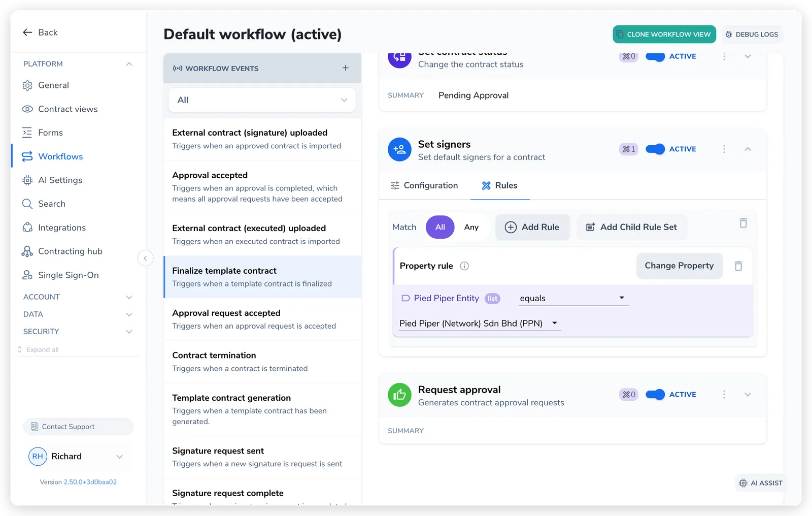The width and height of the screenshot is (812, 516).
Task: Select the Any match option
Action: [x=471, y=228]
